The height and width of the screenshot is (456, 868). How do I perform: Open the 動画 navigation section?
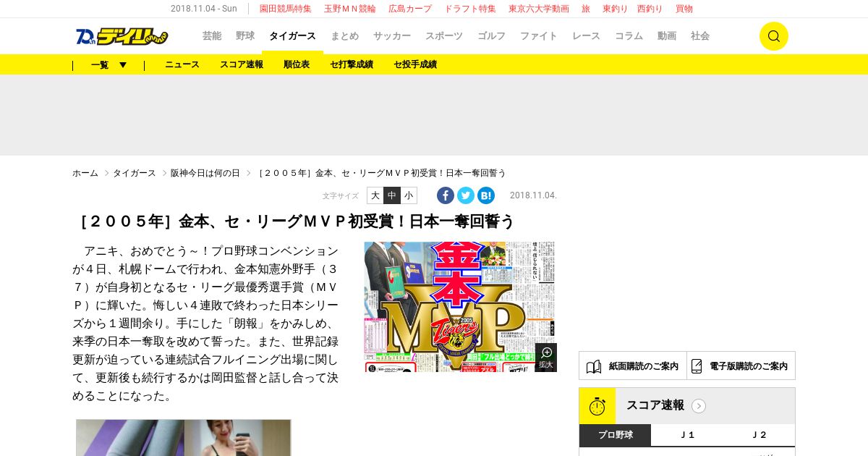667,35
